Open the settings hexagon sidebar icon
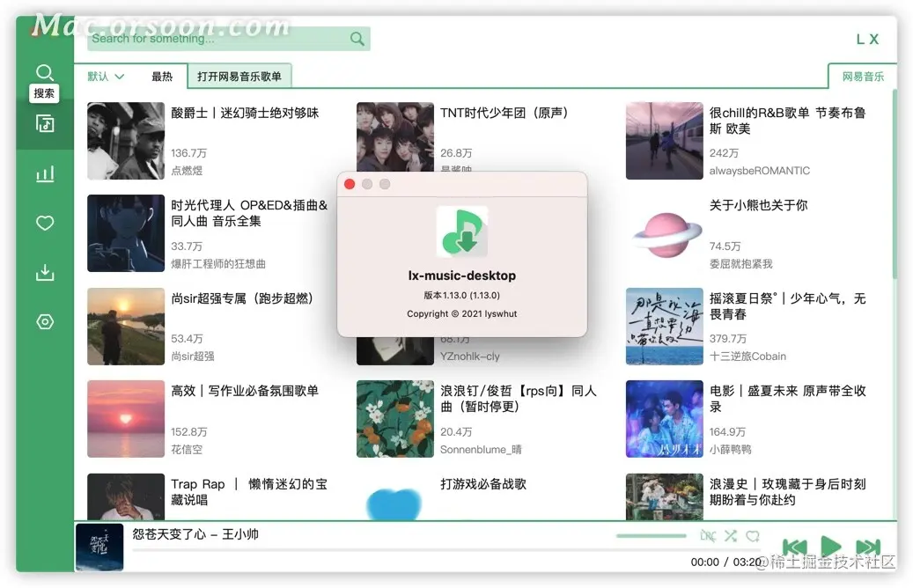Screen dimensions: 913x588 pos(45,322)
